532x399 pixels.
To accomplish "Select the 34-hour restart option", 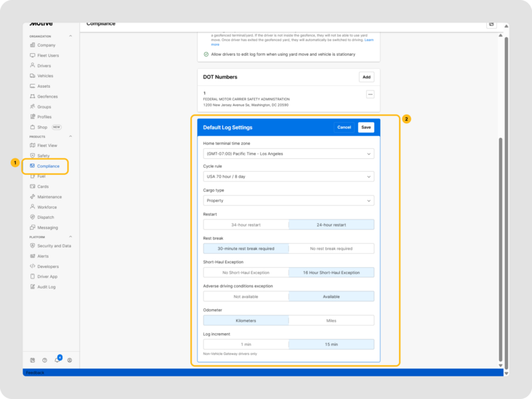I will pos(245,225).
